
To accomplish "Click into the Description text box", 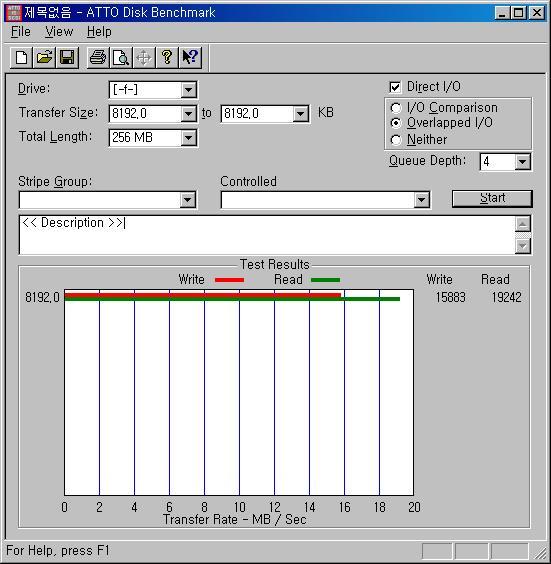I will point(267,235).
